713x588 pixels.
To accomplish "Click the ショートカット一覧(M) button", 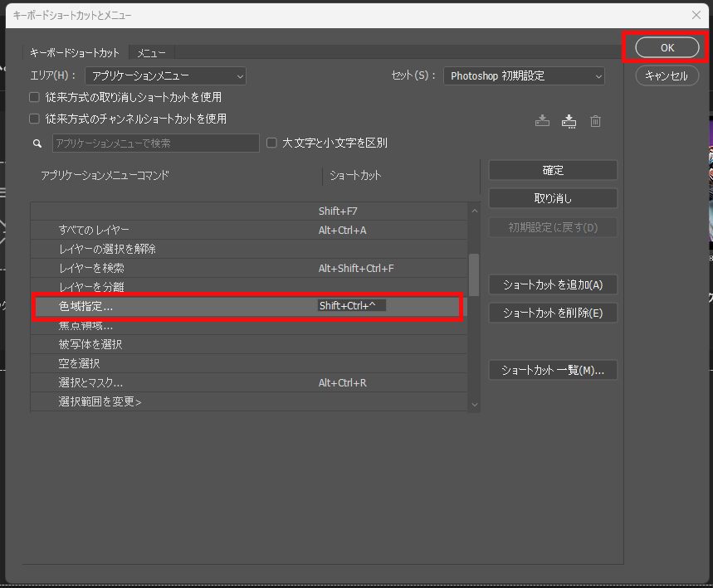I will coord(553,371).
